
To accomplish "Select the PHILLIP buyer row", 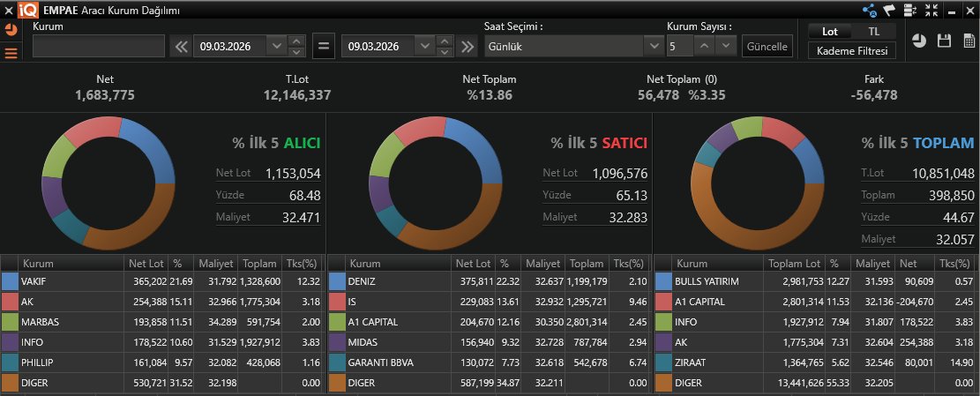I will coord(162,362).
